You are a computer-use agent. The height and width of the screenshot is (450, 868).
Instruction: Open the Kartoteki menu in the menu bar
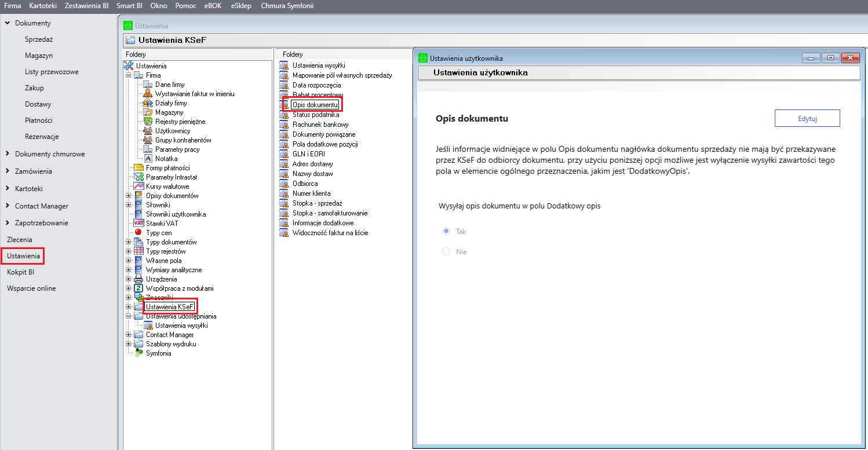point(43,6)
